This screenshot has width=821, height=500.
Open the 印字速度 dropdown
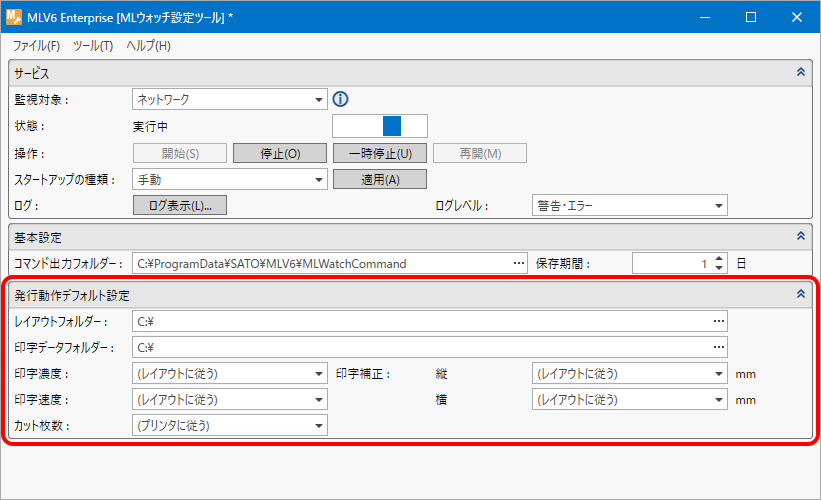pos(230,399)
